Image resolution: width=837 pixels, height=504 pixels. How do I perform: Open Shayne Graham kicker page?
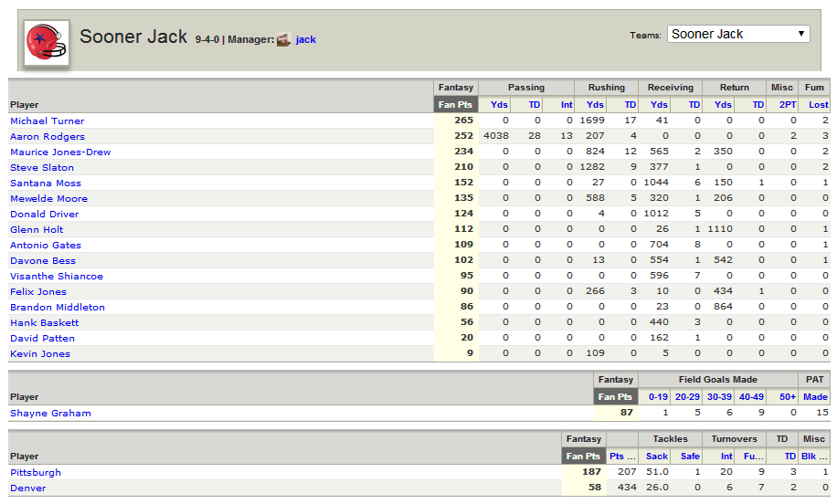[50, 413]
